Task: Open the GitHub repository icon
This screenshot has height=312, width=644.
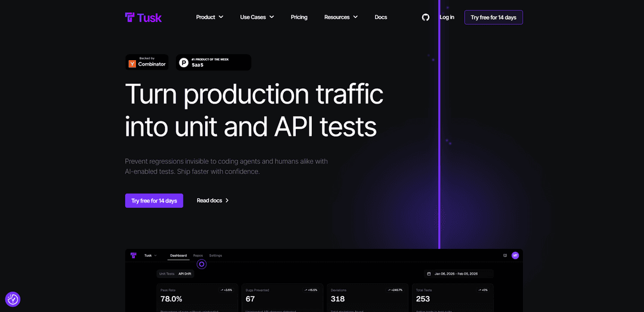Action: coord(426,17)
